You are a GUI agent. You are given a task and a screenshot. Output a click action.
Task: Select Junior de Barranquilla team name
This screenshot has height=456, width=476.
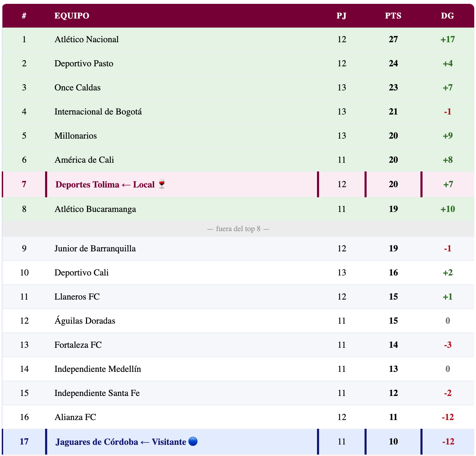pos(95,249)
